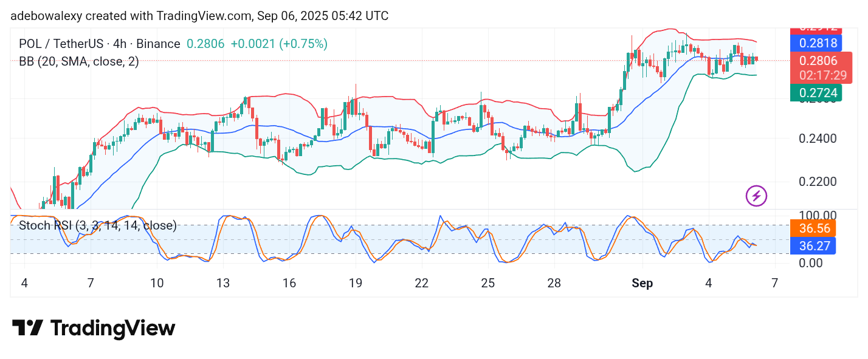This screenshot has height=359, width=868.
Task: Click the 0.2400 price axis label
Action: [x=818, y=138]
